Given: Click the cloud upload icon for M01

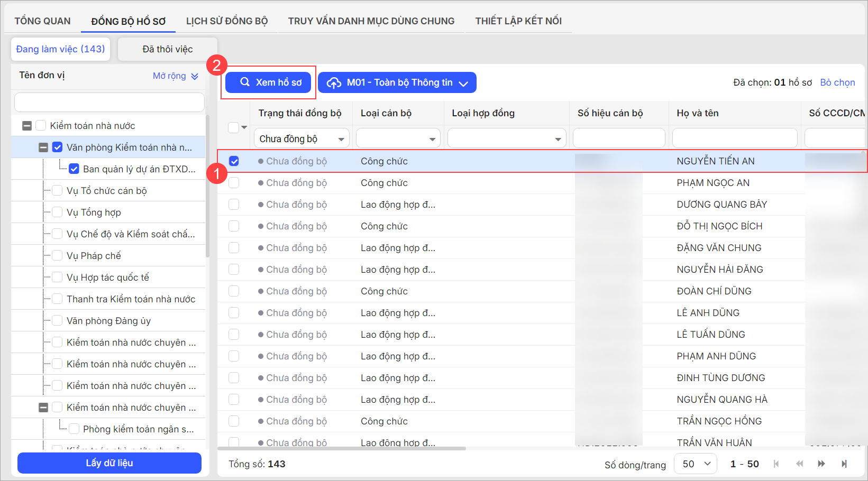Looking at the screenshot, I should pyautogui.click(x=334, y=82).
